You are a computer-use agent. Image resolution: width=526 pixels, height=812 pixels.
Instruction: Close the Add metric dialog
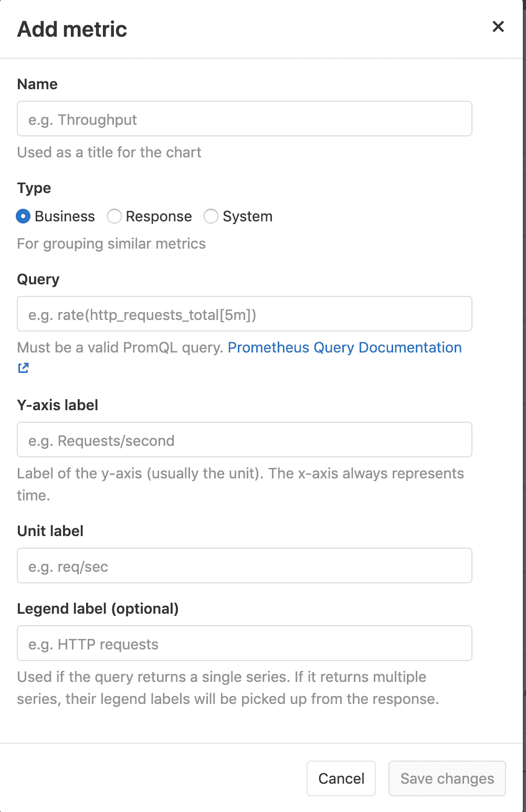498,27
